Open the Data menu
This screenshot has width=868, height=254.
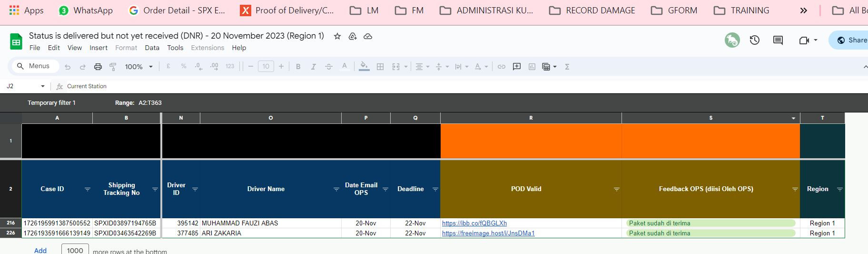(x=152, y=48)
